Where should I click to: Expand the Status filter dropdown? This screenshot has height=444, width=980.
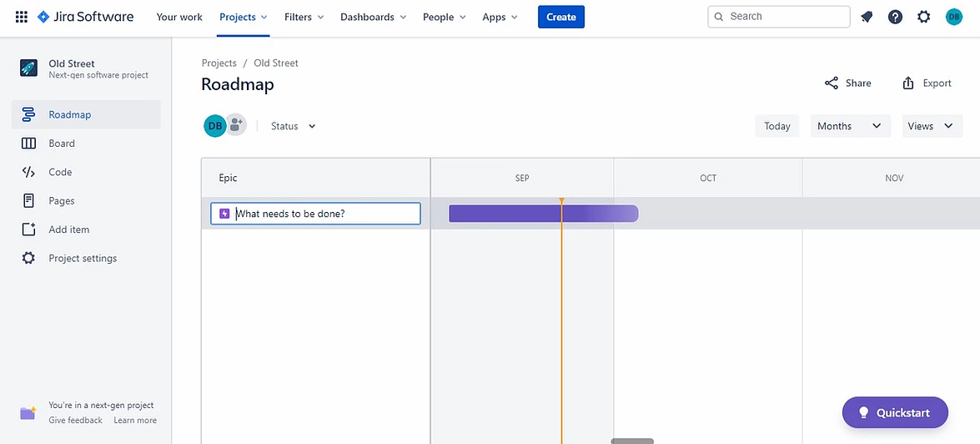point(294,126)
